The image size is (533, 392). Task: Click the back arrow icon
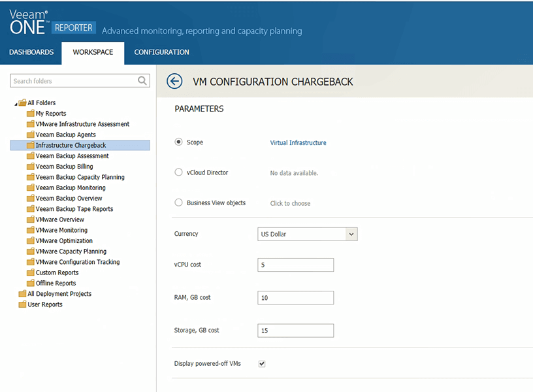pyautogui.click(x=174, y=81)
